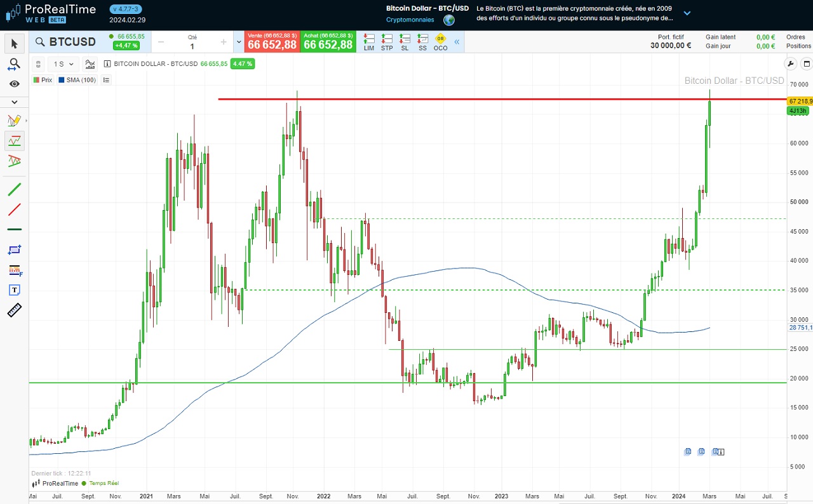The height and width of the screenshot is (504, 813).
Task: Toggle the eye visibility tool in sidebar
Action: pyautogui.click(x=14, y=84)
